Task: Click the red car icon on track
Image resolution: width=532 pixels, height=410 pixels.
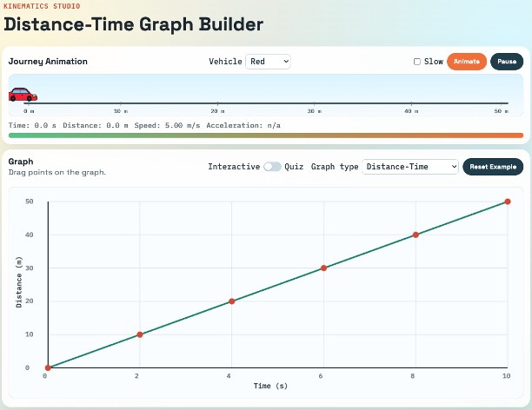Action: [x=23, y=94]
